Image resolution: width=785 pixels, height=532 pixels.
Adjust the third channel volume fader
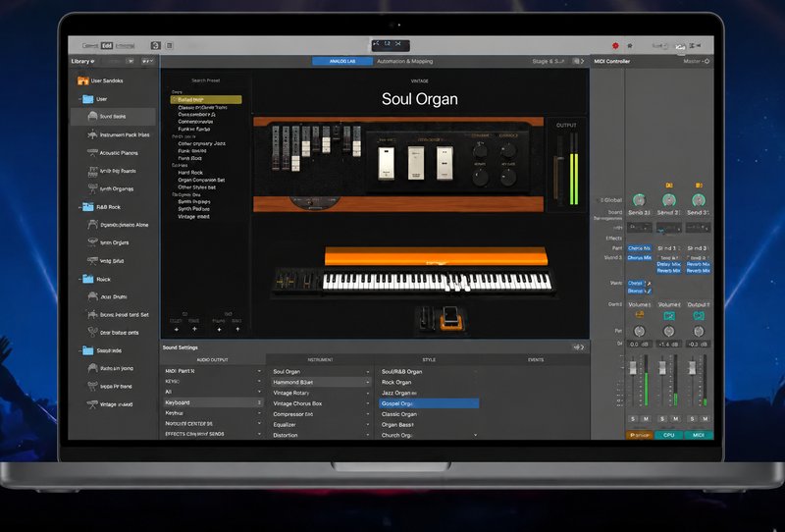tap(692, 367)
